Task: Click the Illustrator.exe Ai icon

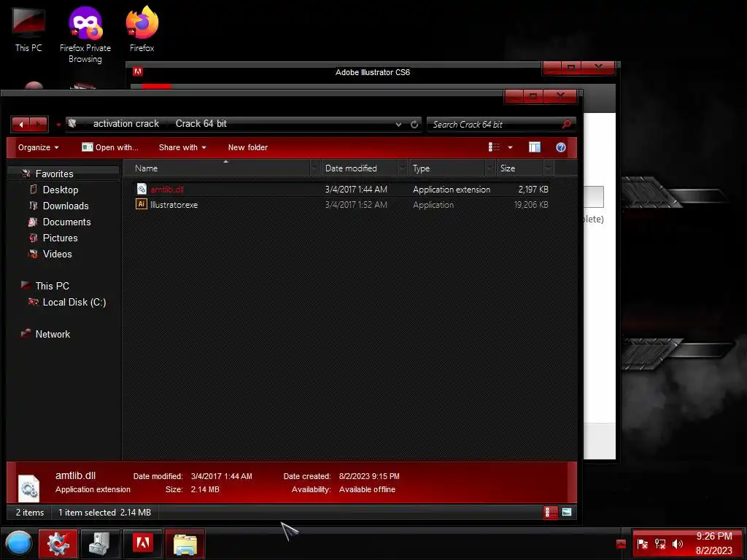Action: [x=142, y=204]
